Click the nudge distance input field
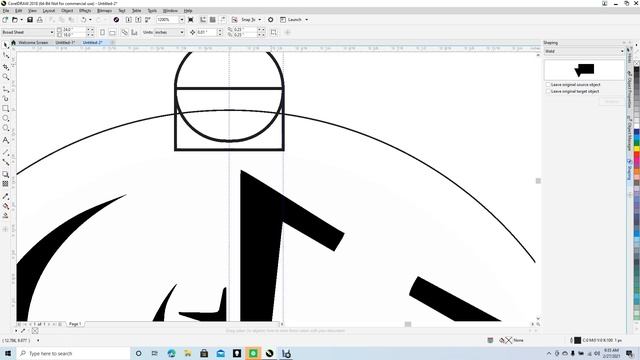 [x=207, y=32]
